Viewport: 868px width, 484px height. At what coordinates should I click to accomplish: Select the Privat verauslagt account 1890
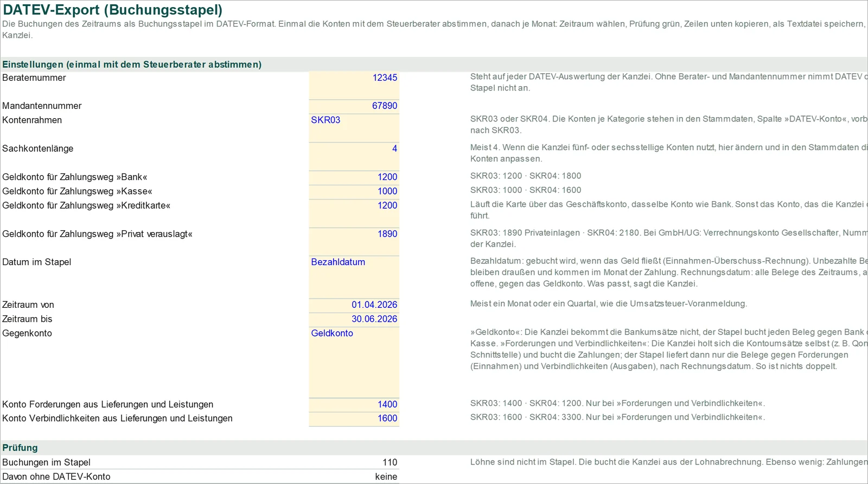coord(354,241)
